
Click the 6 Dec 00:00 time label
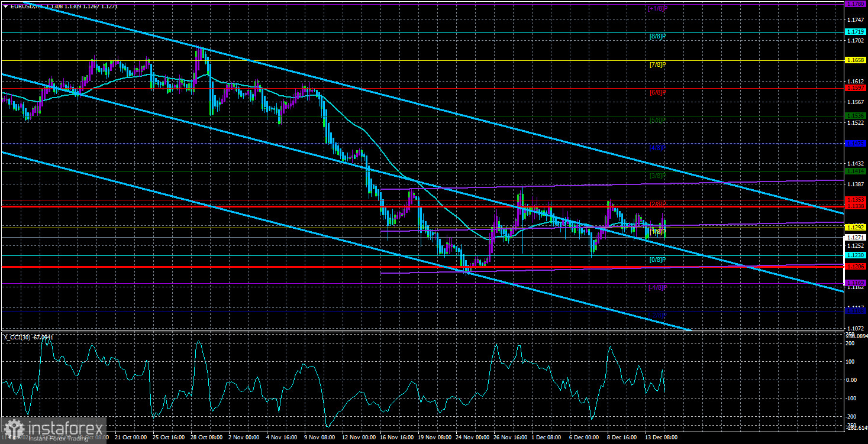click(584, 438)
